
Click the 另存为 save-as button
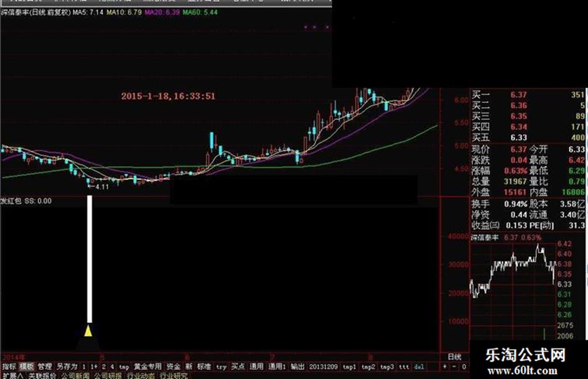(67, 367)
